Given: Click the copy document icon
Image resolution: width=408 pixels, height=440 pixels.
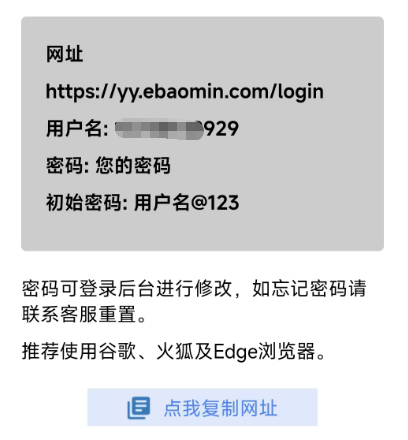Looking at the screenshot, I should coord(139,408).
